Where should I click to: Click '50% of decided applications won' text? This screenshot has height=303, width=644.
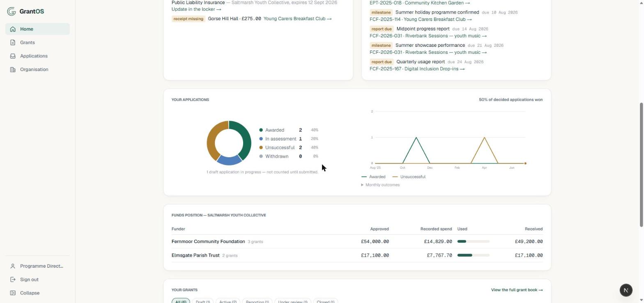tap(511, 100)
